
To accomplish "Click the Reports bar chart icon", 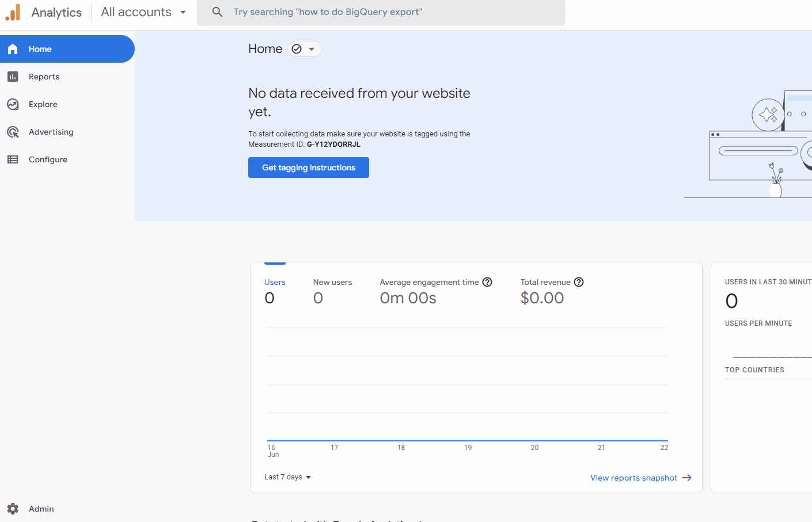I will click(x=13, y=77).
